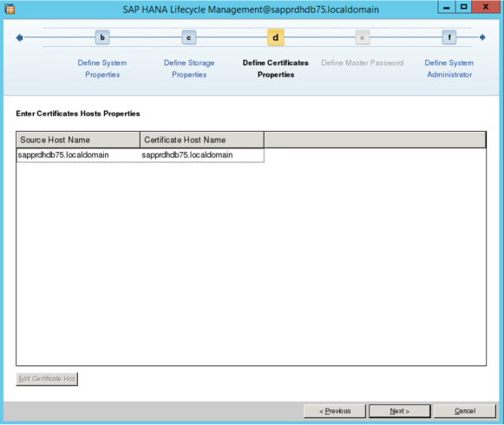The image size is (504, 425).
Task: Open Define Certificates Properties step label
Action: (x=276, y=69)
